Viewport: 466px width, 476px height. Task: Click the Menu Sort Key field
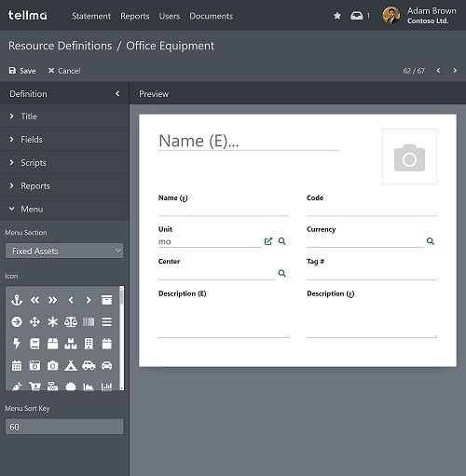(64, 427)
